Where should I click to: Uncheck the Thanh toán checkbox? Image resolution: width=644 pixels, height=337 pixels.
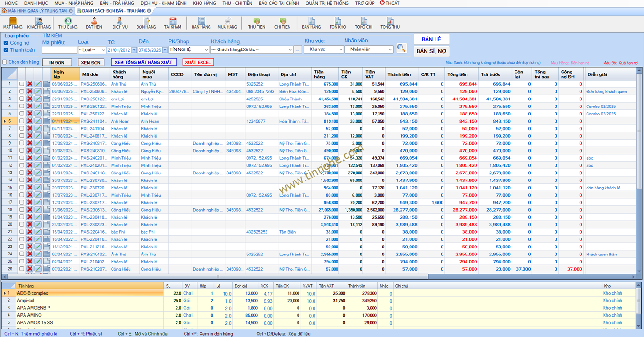[6, 50]
